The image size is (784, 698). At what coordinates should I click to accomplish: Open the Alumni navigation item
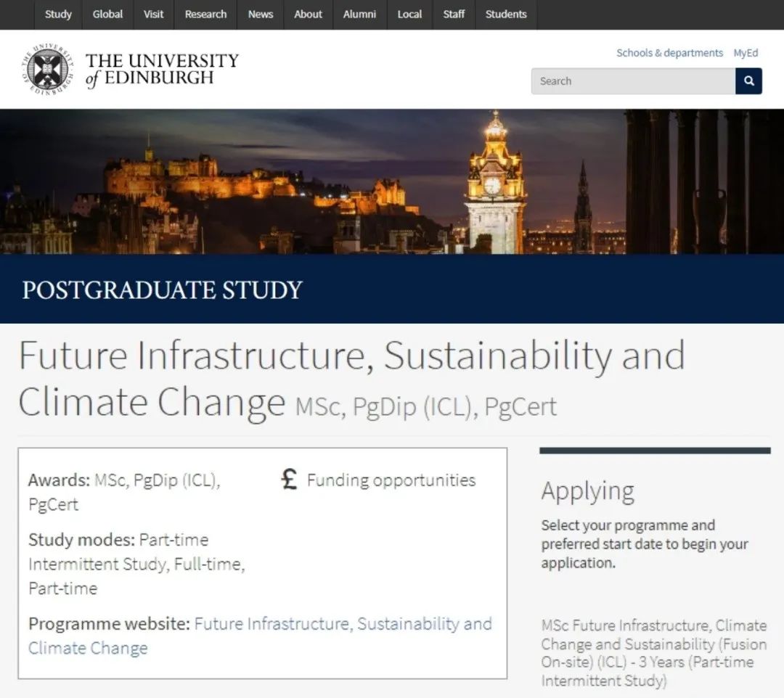coord(359,15)
